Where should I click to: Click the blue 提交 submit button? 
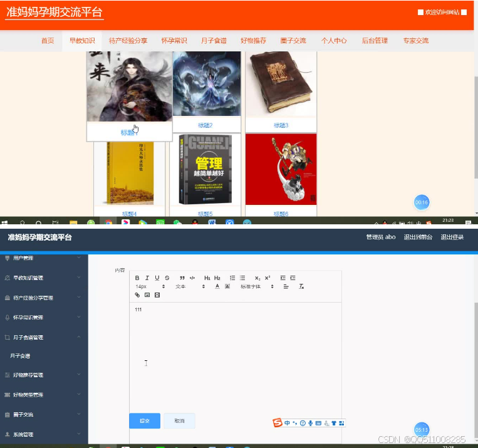(x=145, y=421)
